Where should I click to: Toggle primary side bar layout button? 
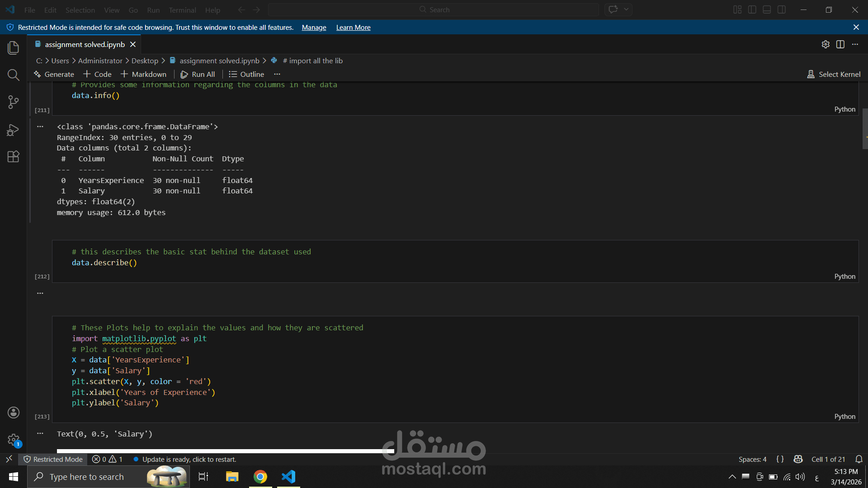[x=752, y=10]
